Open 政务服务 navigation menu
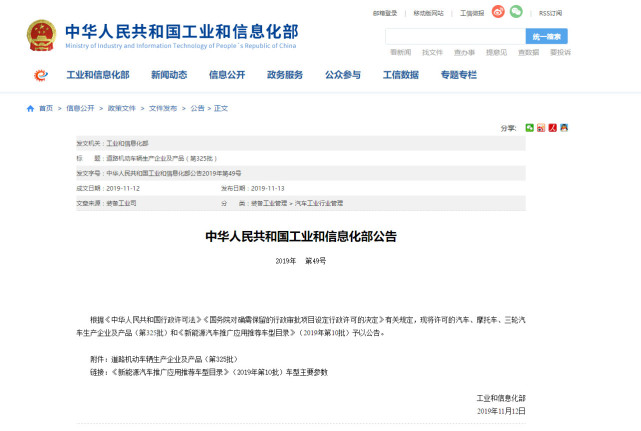This screenshot has height=431, width=641. tap(285, 75)
